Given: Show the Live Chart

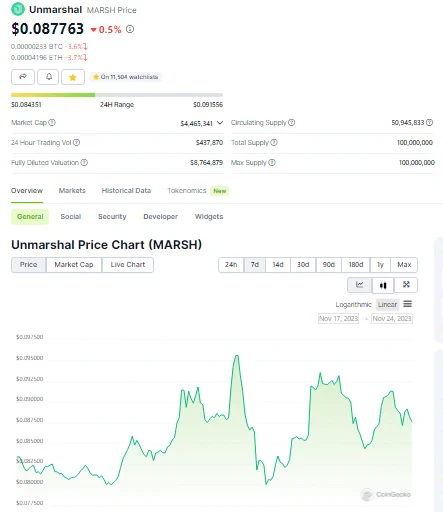Looking at the screenshot, I should click(x=128, y=265).
